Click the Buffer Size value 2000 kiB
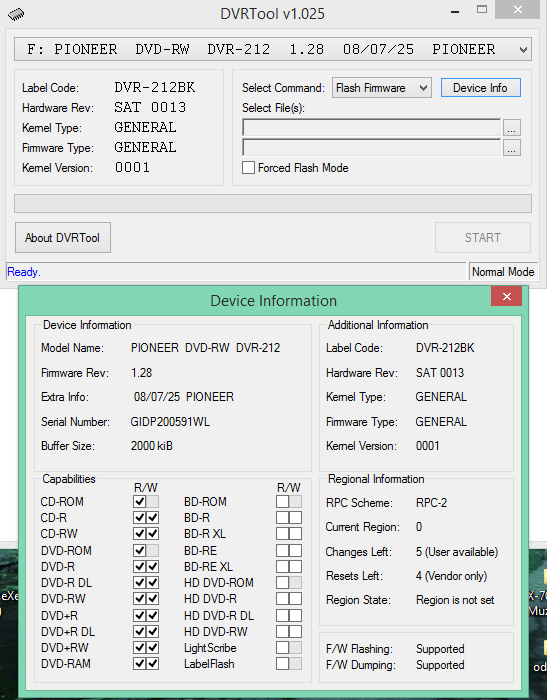This screenshot has height=700, width=547. pyautogui.click(x=151, y=446)
